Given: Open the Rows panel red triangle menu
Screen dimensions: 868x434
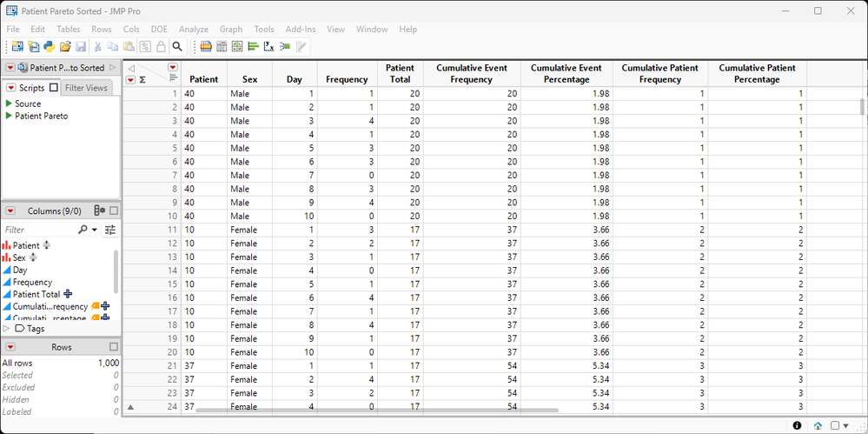Looking at the screenshot, I should pyautogui.click(x=10, y=347).
